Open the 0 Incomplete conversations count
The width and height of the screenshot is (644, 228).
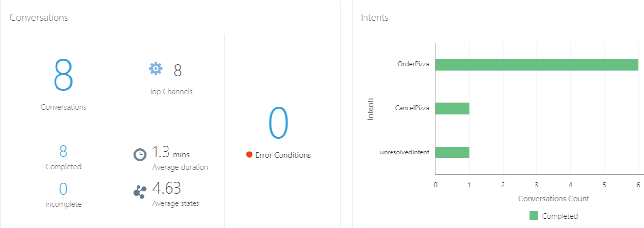[63, 189]
